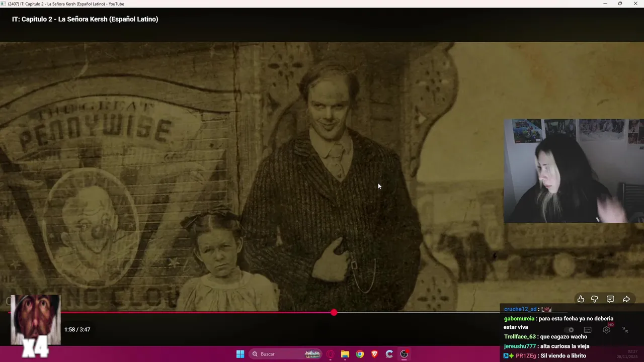
Task: Click the x4 face image overlay
Action: [x=35, y=326]
